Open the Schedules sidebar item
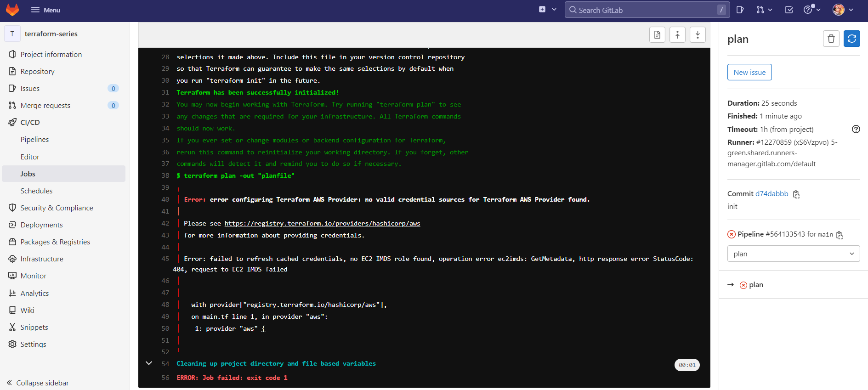Viewport: 868px width, 390px height. click(36, 191)
